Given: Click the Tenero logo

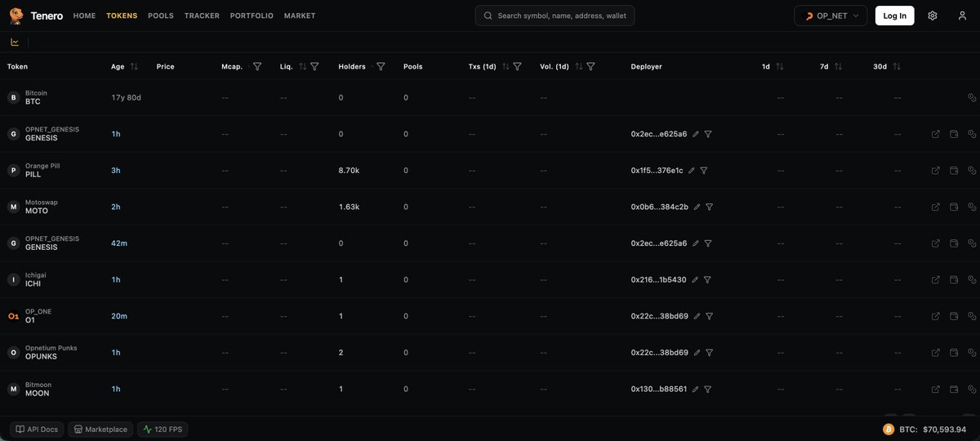Looking at the screenshot, I should tap(36, 16).
